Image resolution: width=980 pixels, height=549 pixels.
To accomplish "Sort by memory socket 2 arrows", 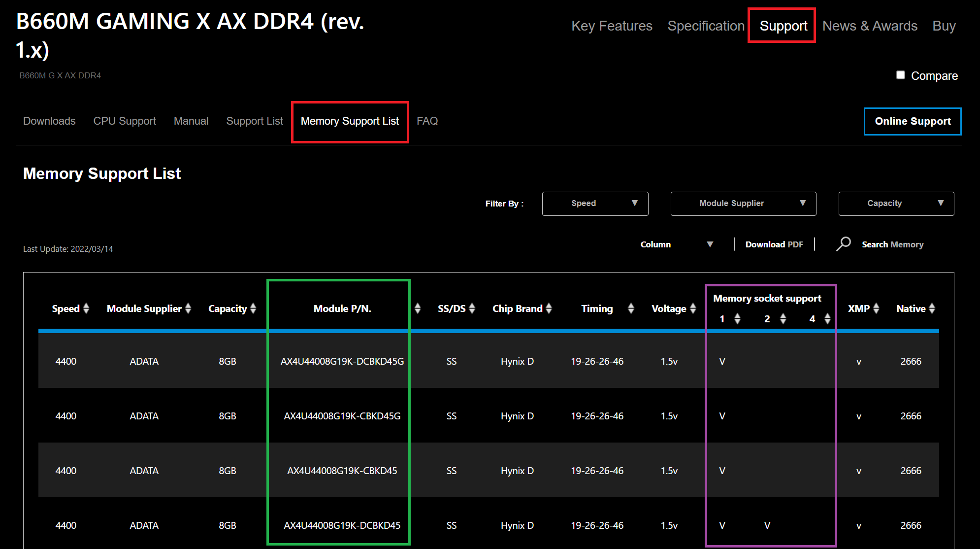I will [x=783, y=319].
